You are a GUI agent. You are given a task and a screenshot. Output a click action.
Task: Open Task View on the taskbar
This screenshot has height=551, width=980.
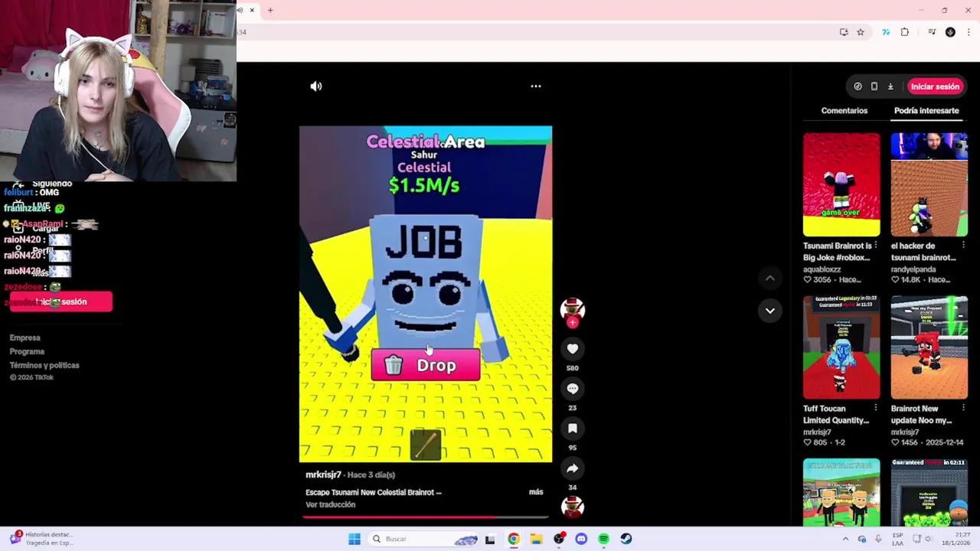click(x=490, y=539)
